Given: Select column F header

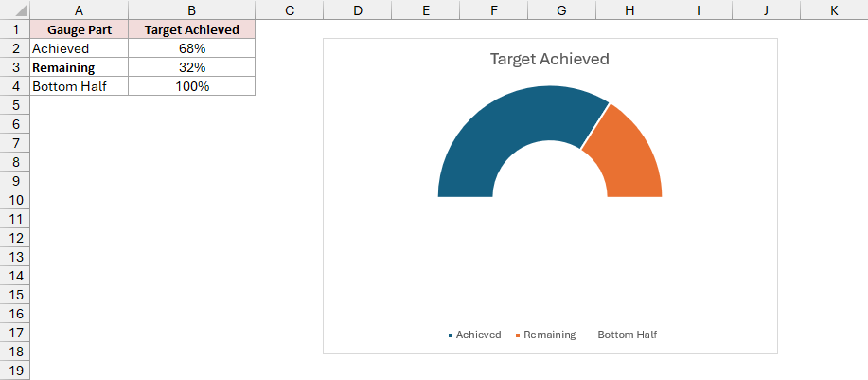Looking at the screenshot, I should coord(493,10).
